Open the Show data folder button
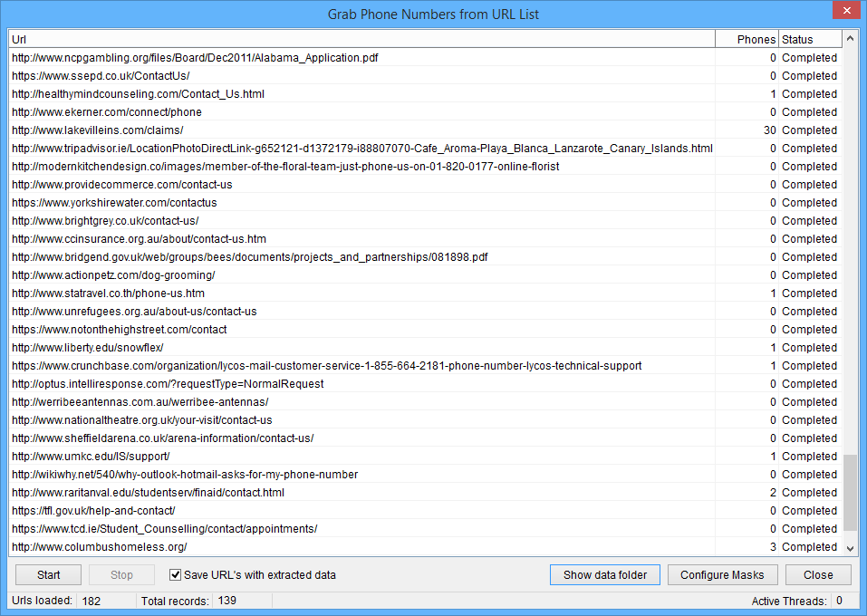The width and height of the screenshot is (867, 616). point(605,575)
